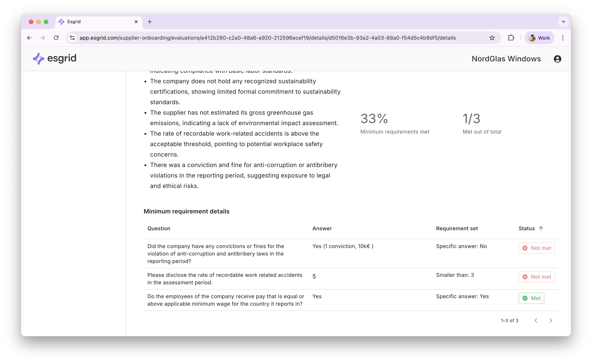Screen dimensions: 592x364
Task: Focus the URL address bar
Action: (x=267, y=38)
